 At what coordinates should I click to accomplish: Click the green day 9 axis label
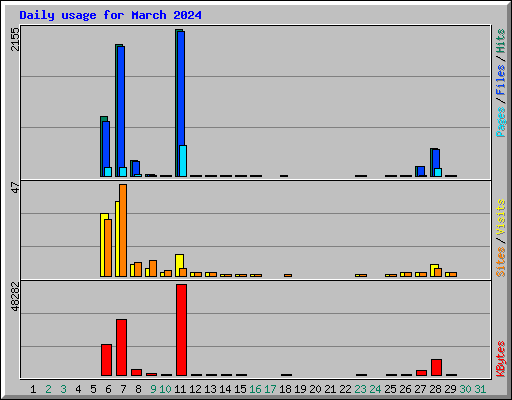(x=153, y=389)
